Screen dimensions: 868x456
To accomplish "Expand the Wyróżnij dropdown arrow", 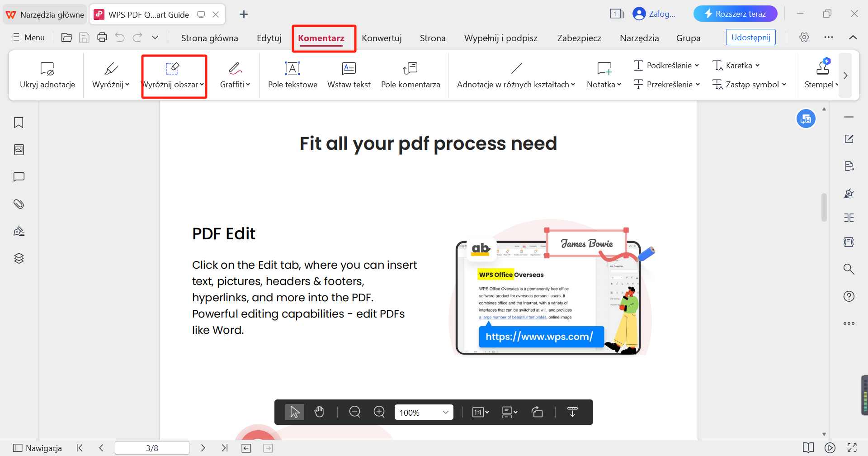I will click(x=127, y=85).
